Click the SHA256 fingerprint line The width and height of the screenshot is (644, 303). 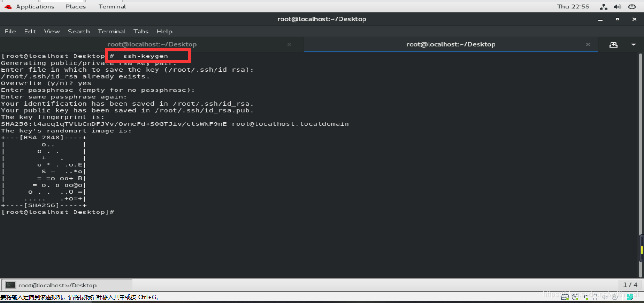pyautogui.click(x=175, y=124)
